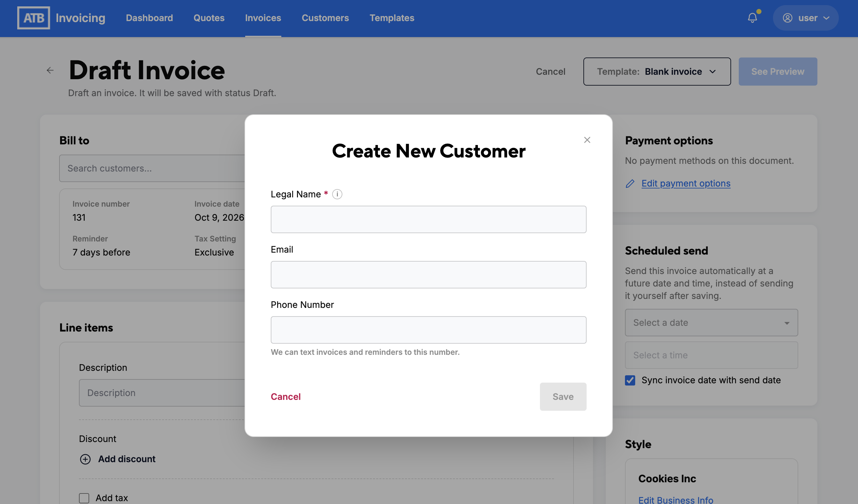858x504 pixels.
Task: Switch to the Quotes tab
Action: pos(209,18)
